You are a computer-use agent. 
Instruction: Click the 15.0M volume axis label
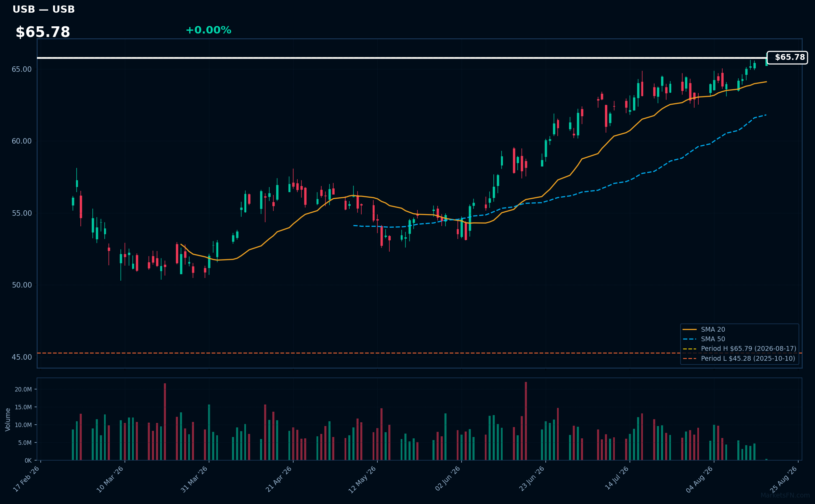(23, 407)
